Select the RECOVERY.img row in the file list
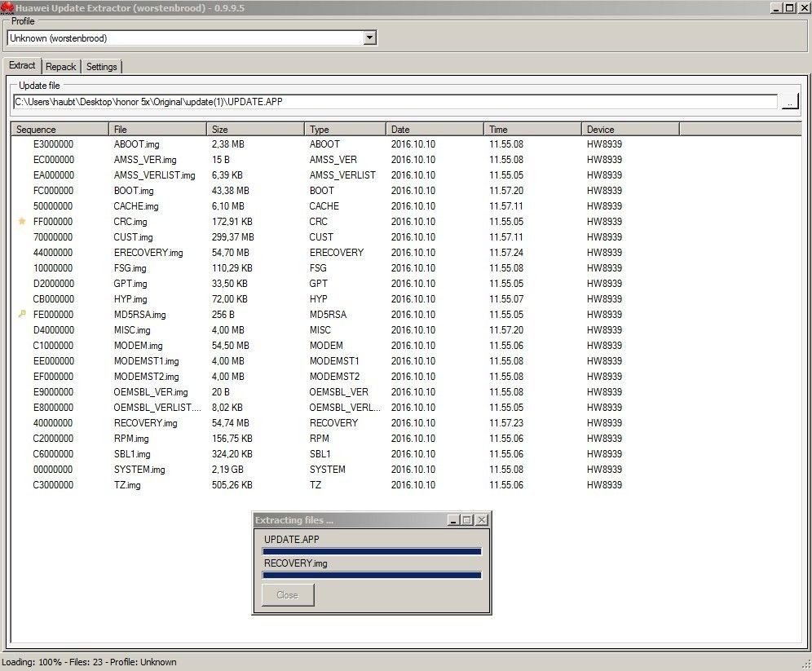812x671 pixels. tap(346, 423)
